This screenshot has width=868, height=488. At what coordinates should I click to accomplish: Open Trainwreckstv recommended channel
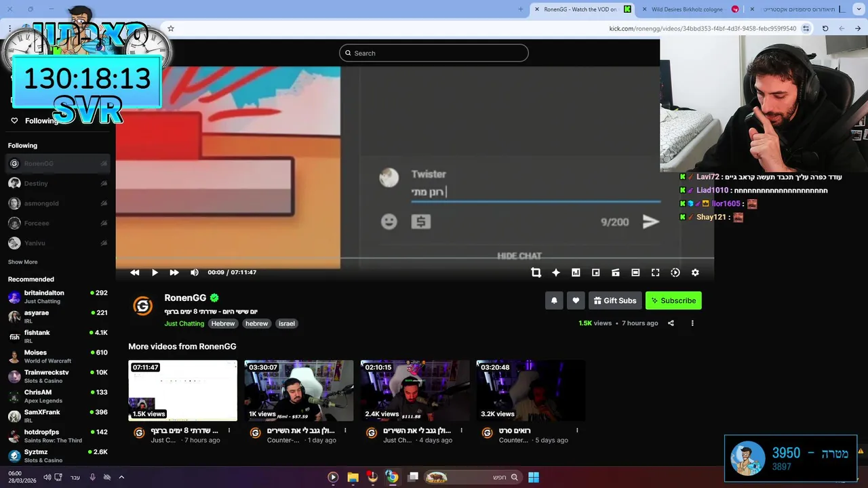point(58,376)
